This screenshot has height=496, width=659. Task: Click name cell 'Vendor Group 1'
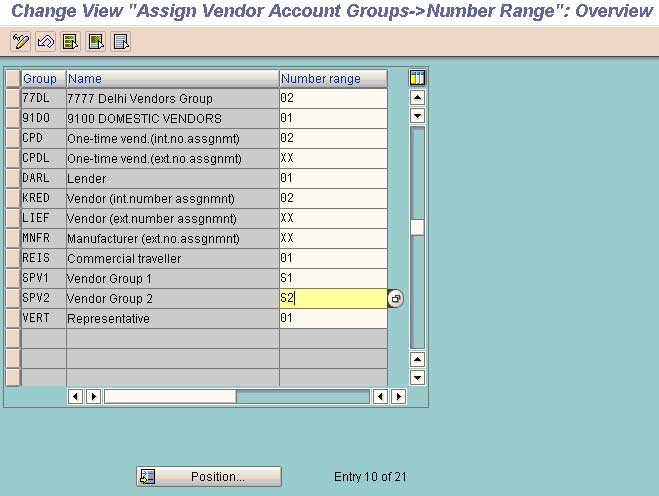click(172, 278)
